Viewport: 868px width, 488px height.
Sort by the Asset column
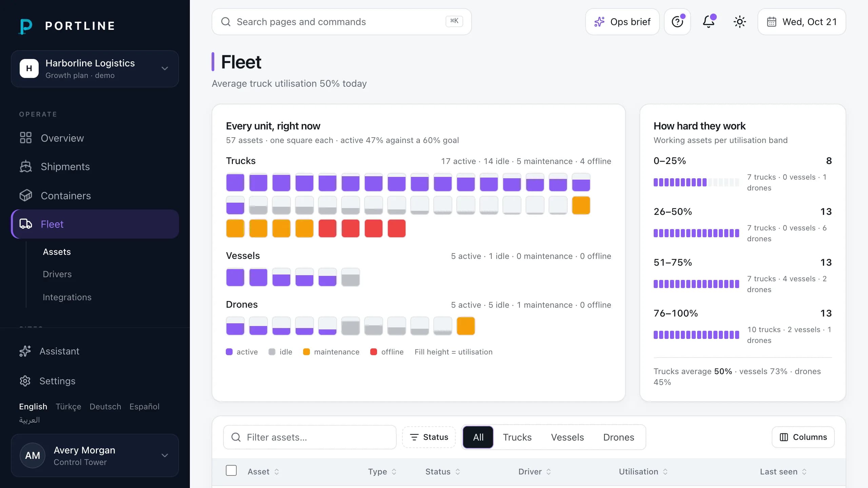263,472
